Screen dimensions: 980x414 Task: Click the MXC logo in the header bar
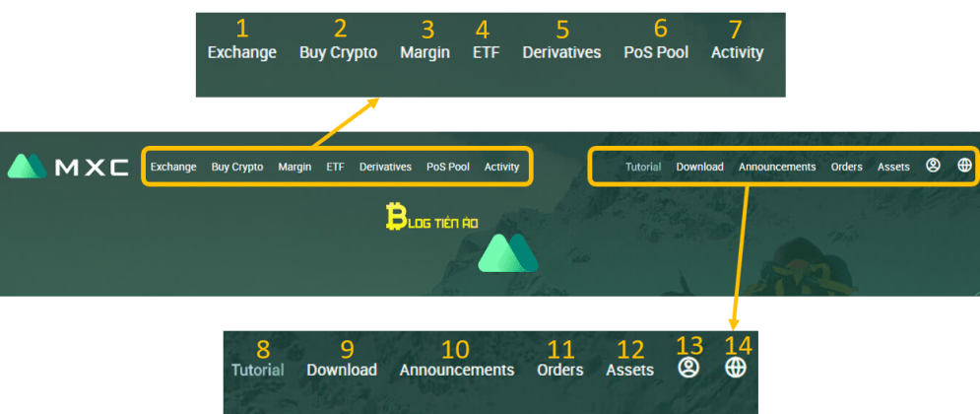(x=68, y=167)
